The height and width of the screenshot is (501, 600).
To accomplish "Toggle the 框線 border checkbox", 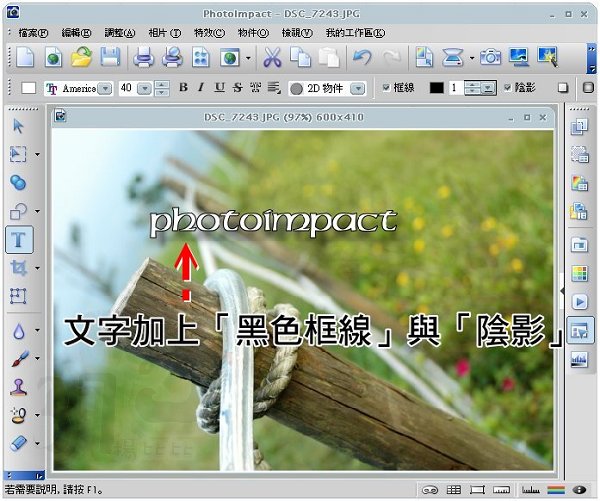I will tap(386, 88).
